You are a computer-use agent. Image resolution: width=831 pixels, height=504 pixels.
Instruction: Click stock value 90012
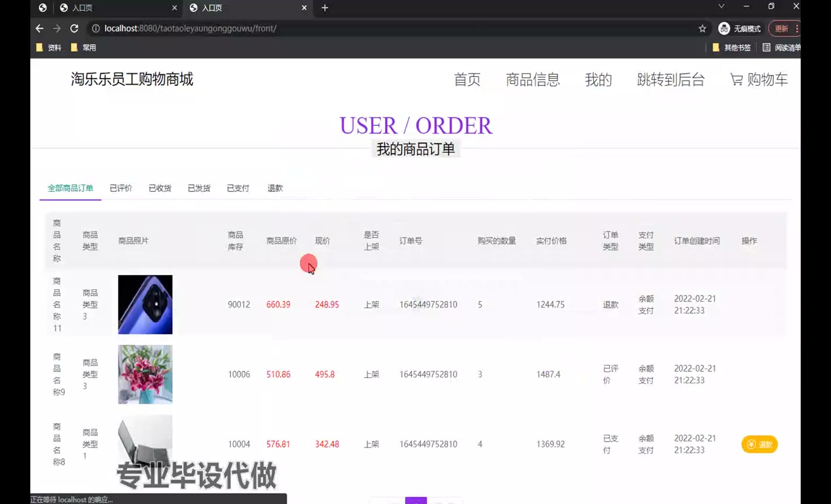point(239,304)
